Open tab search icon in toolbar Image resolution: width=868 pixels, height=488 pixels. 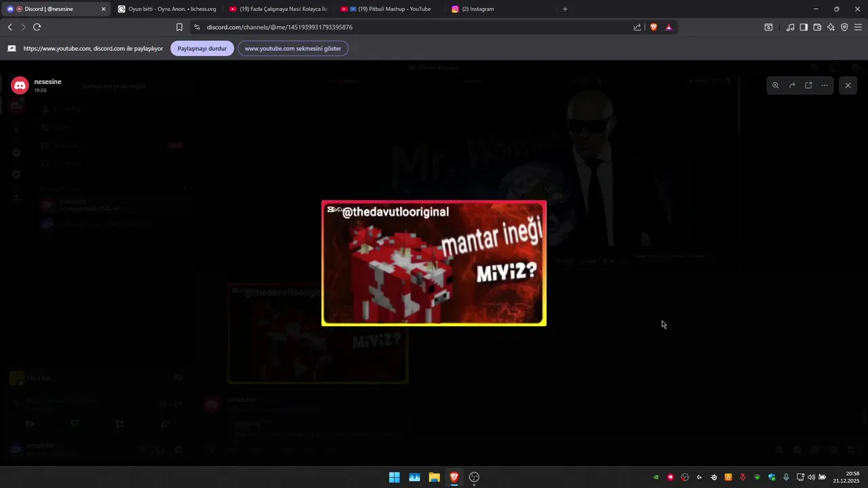pyautogui.click(x=768, y=27)
